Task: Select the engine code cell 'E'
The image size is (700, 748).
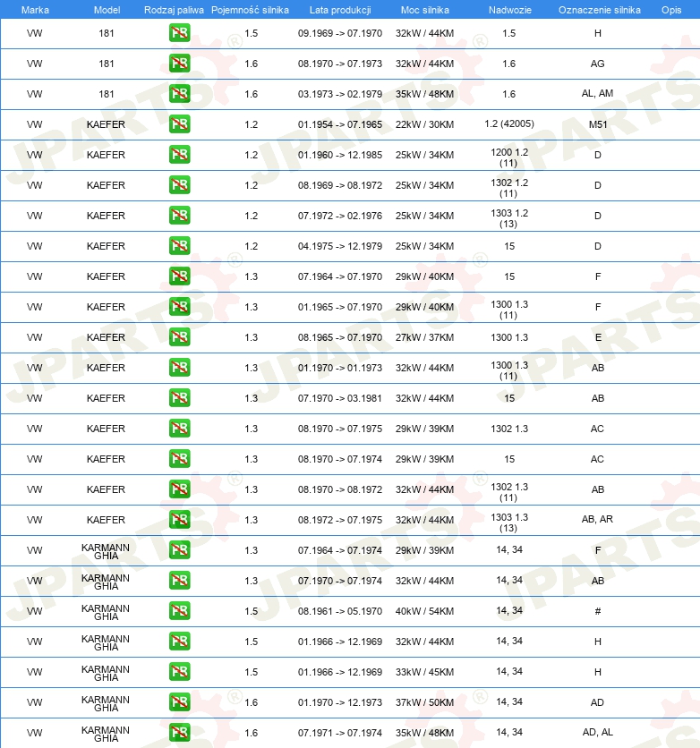Action: point(598,337)
